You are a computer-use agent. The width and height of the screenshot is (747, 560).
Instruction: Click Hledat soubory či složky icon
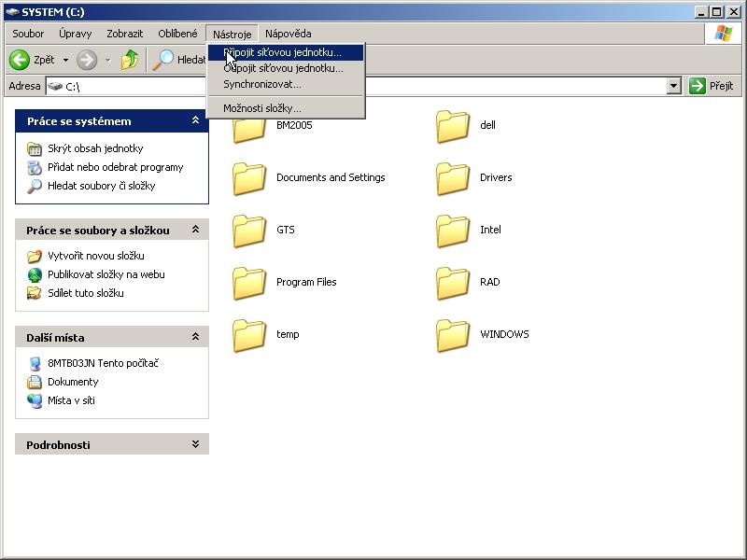(35, 186)
